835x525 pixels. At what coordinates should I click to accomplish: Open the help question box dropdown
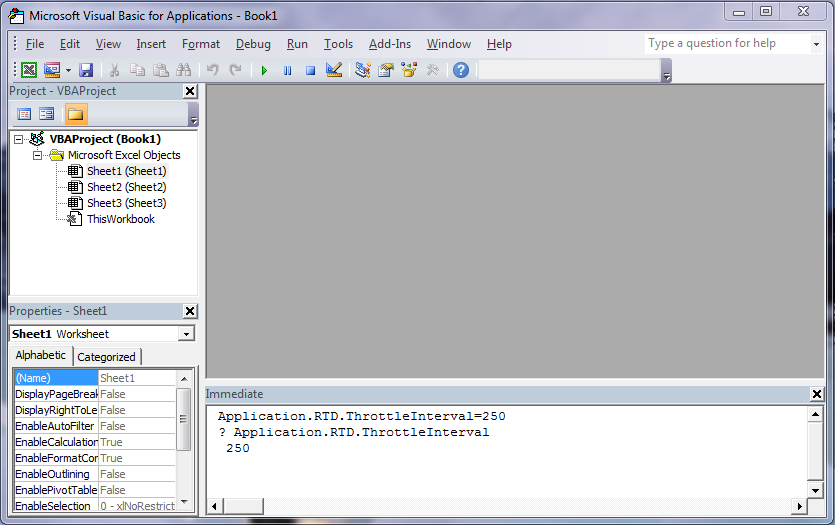[x=816, y=45]
